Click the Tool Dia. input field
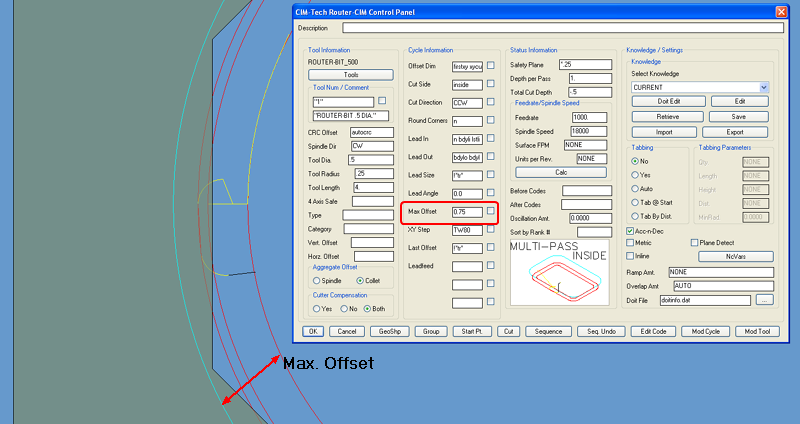 pyautogui.click(x=371, y=160)
